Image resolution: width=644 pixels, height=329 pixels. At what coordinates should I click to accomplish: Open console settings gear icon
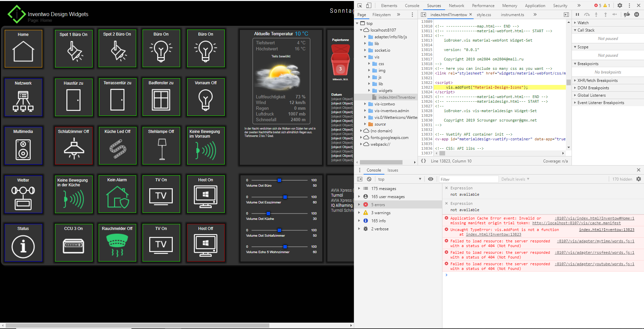pyautogui.click(x=639, y=179)
